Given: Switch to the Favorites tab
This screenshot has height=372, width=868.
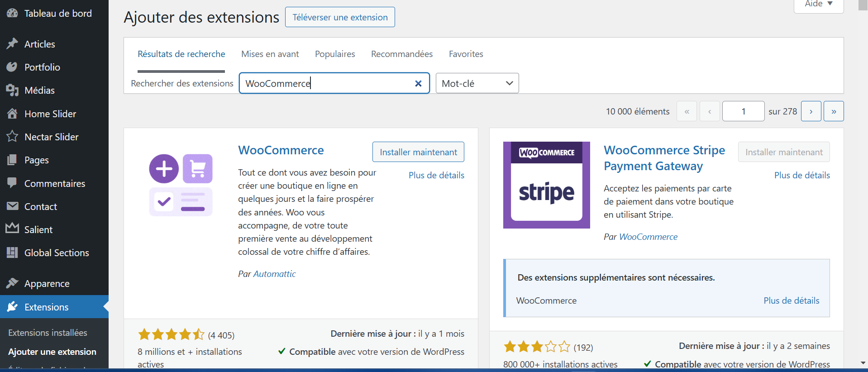Looking at the screenshot, I should point(466,54).
